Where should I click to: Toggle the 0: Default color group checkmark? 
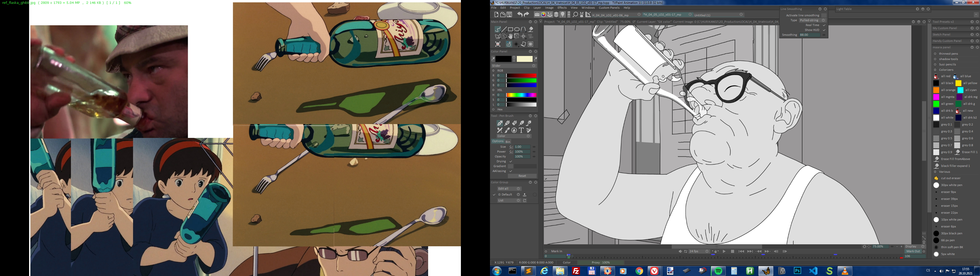tap(494, 194)
